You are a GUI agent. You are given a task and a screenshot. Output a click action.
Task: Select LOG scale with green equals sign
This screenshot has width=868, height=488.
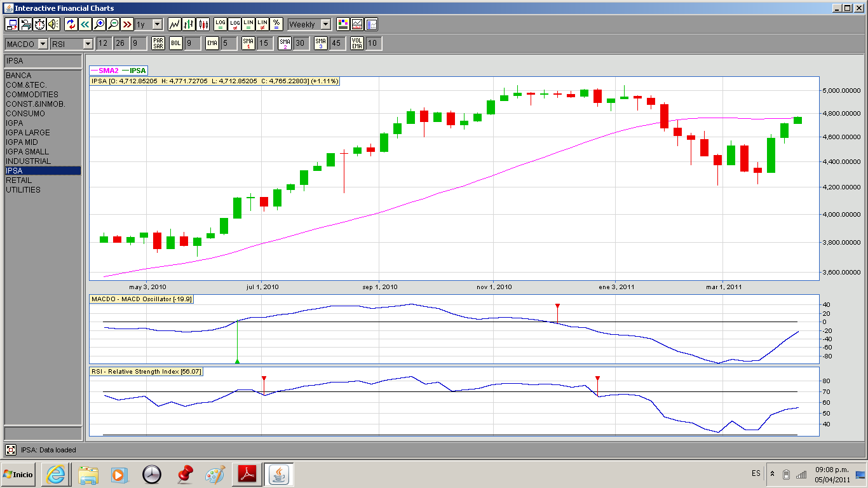220,24
